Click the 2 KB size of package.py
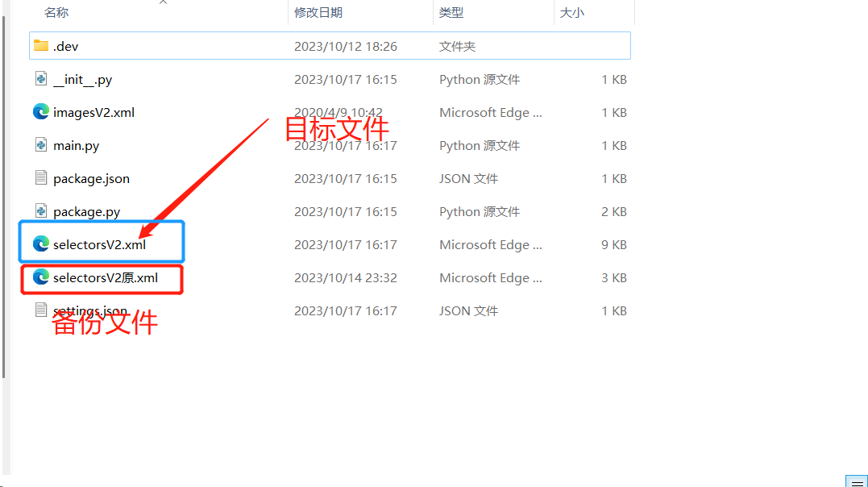 [614, 211]
